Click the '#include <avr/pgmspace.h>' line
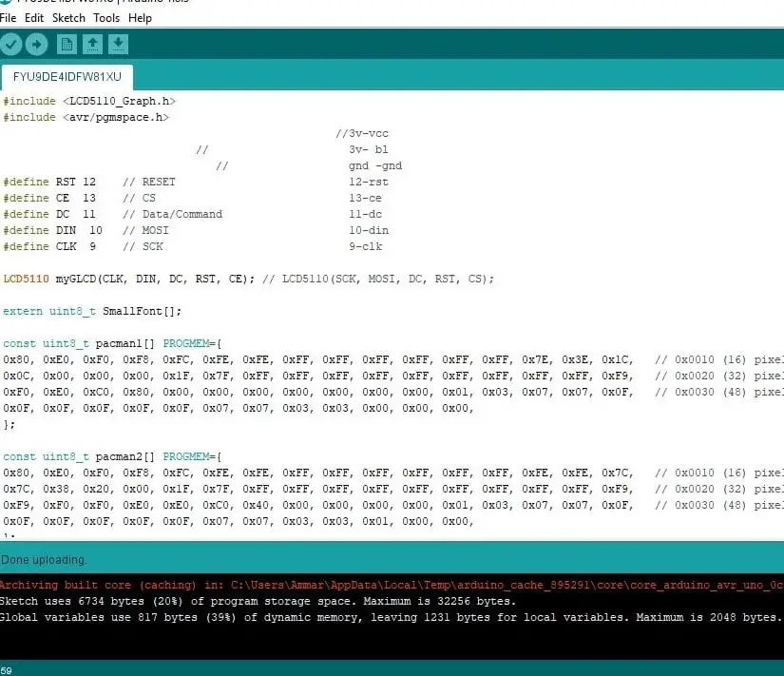Viewport: 784px width, 676px height. tap(86, 117)
